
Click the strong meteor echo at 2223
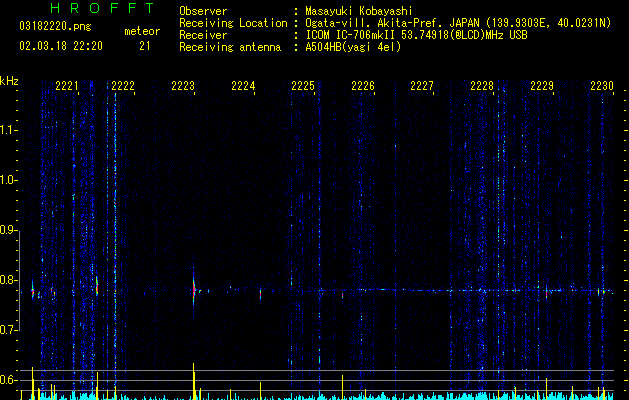click(x=194, y=288)
